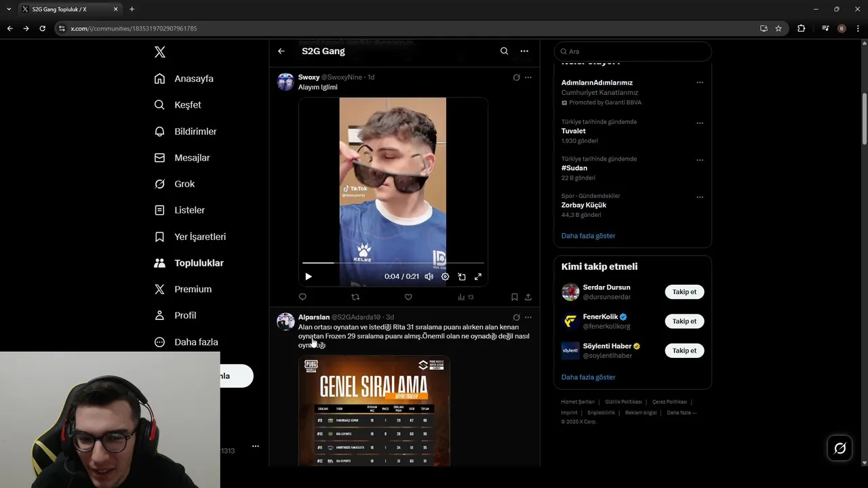The width and height of the screenshot is (868, 488).
Task: Open video settings gear
Action: (x=446, y=277)
